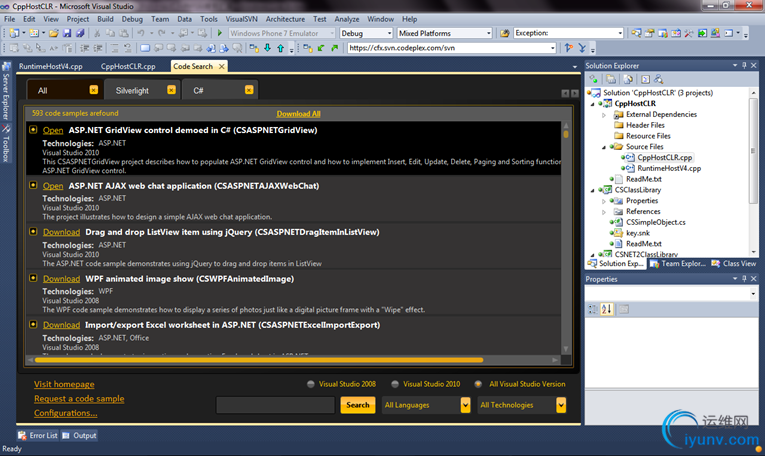This screenshot has width=765, height=456.
Task: Open the Tools menu
Action: [x=208, y=19]
